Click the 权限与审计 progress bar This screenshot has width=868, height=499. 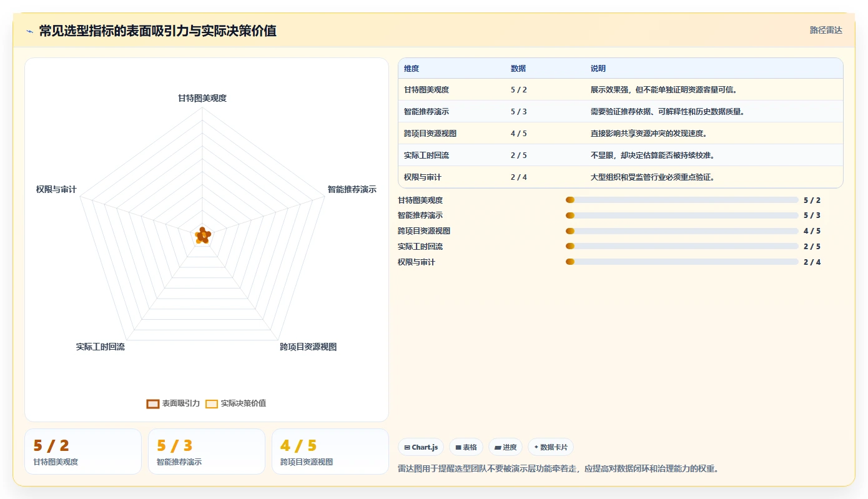682,262
